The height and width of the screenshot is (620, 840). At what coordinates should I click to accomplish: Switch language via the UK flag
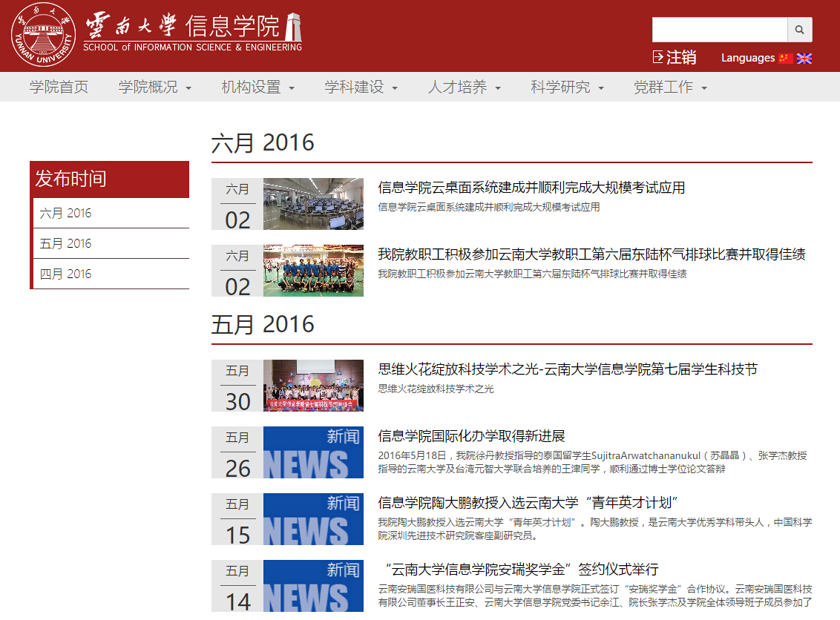804,58
